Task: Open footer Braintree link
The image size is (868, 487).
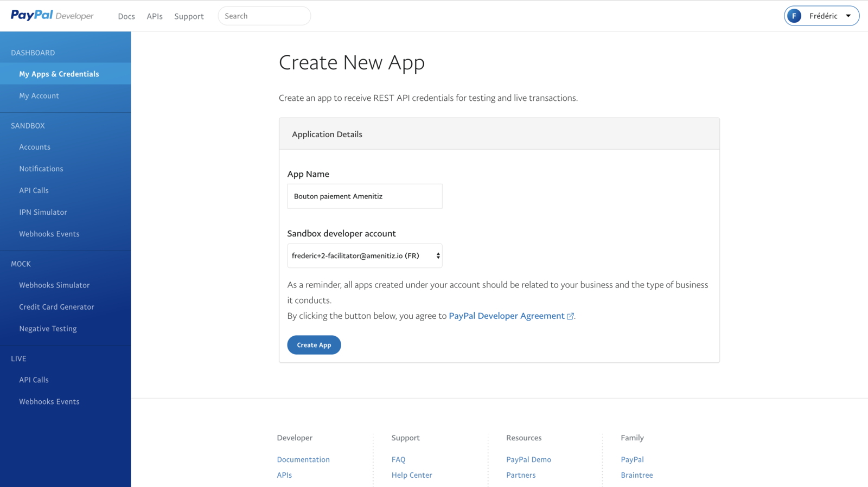Action: (x=637, y=475)
